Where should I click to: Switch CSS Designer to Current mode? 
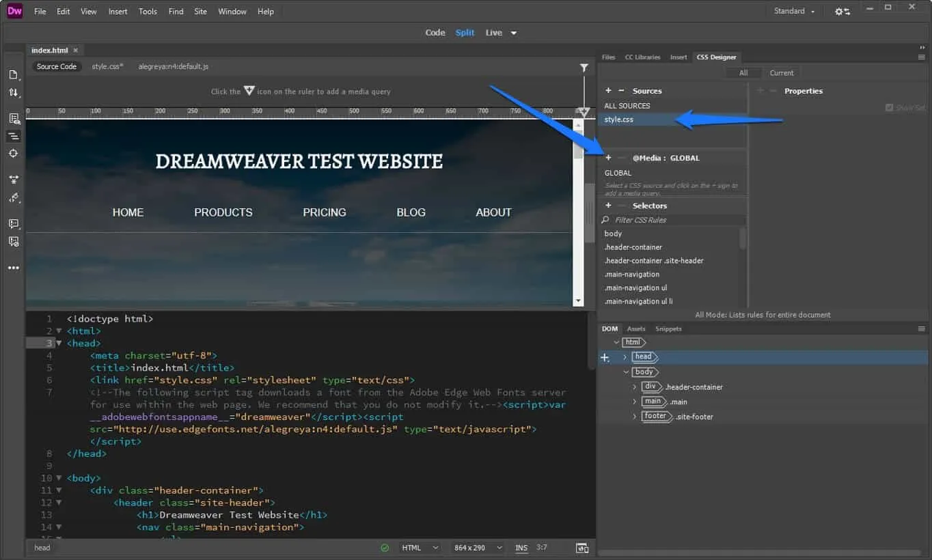click(782, 73)
